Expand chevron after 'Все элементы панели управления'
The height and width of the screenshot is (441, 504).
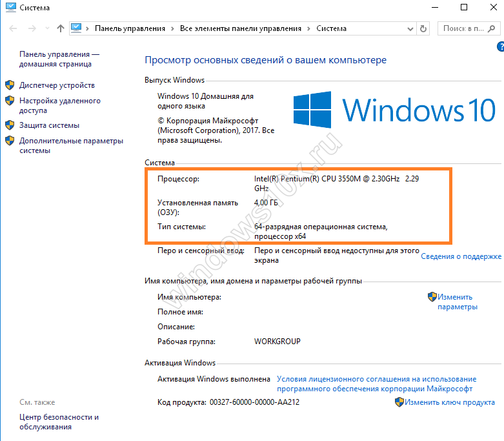click(309, 29)
